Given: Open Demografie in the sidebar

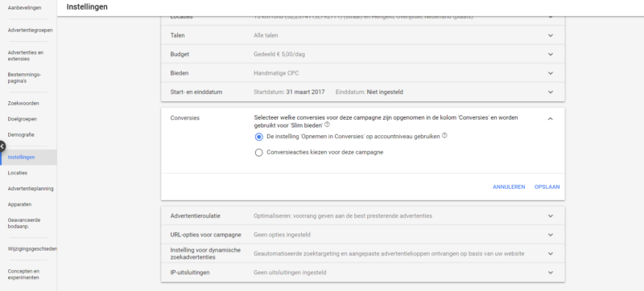Looking at the screenshot, I should (21, 134).
